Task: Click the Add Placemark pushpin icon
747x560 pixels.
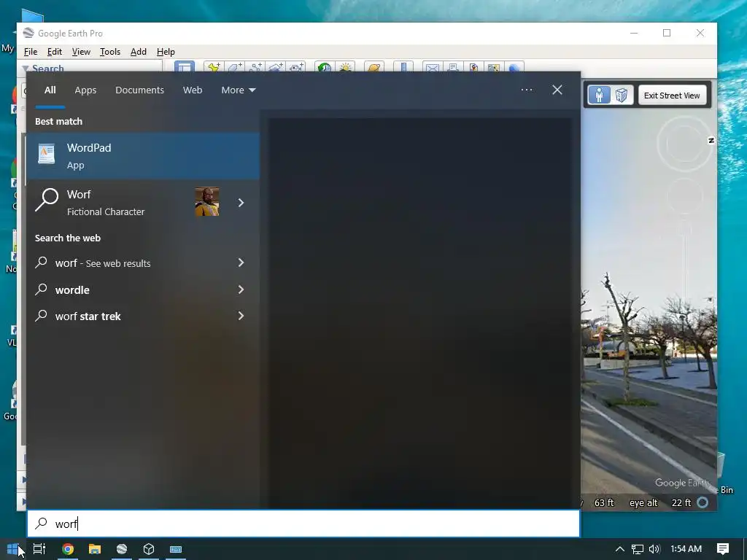Action: [x=214, y=66]
